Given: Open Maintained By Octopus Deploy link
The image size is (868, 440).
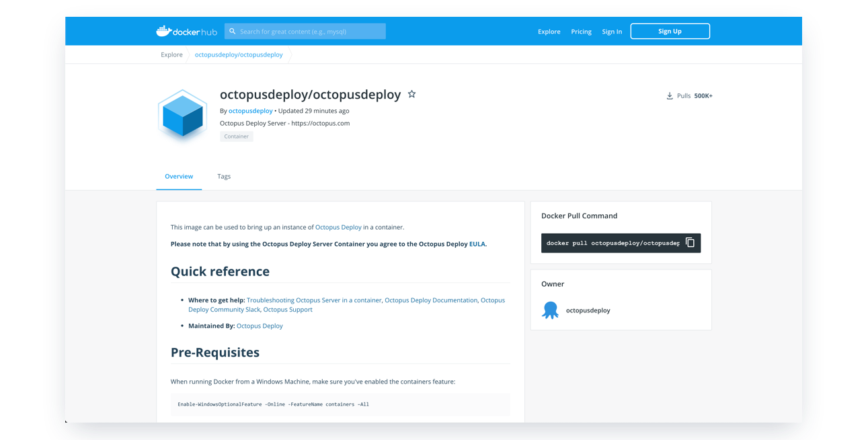Looking at the screenshot, I should coord(260,326).
